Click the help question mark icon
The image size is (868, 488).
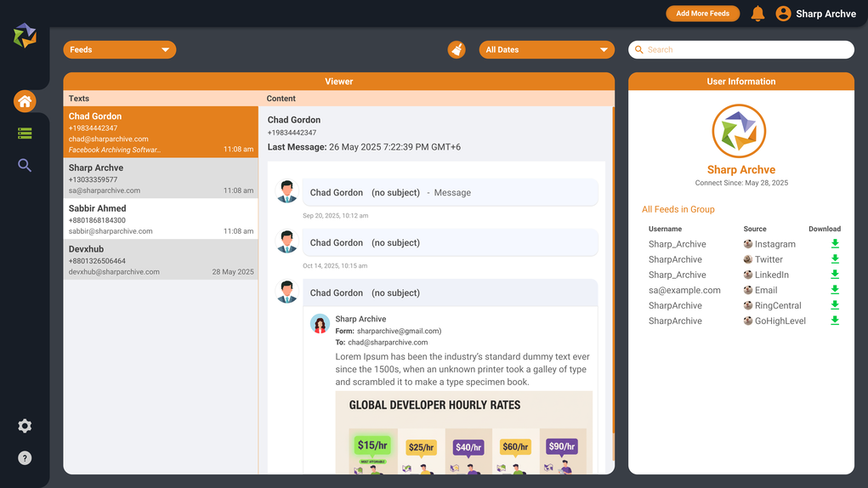[25, 458]
